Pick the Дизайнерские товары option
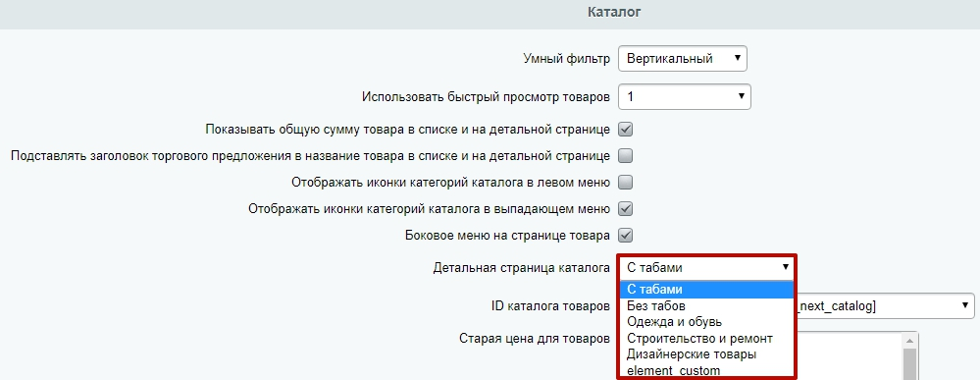This screenshot has width=980, height=380. [707, 354]
